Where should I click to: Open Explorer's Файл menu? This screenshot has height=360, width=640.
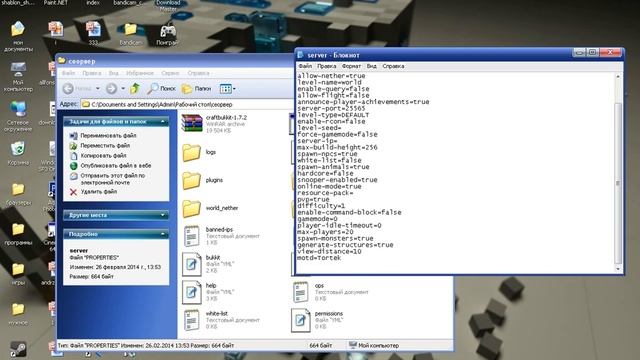click(68, 73)
